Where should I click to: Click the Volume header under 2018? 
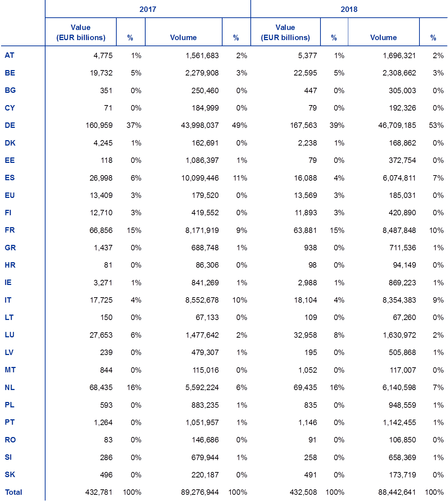(383, 38)
